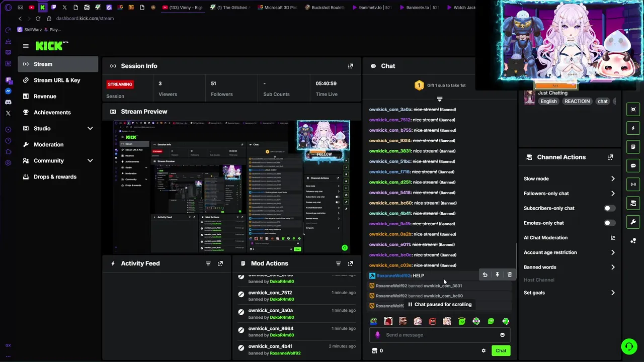644x362 pixels.
Task: Expand Banned words settings
Action: point(613,267)
